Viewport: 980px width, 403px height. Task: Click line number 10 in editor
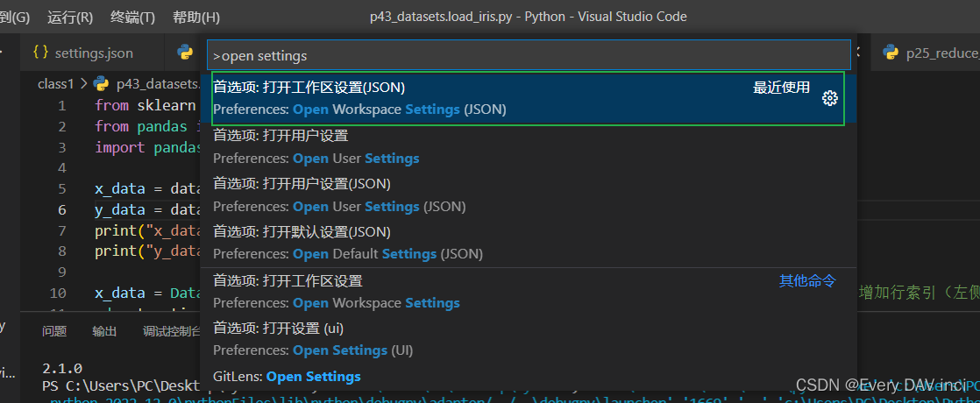point(58,293)
